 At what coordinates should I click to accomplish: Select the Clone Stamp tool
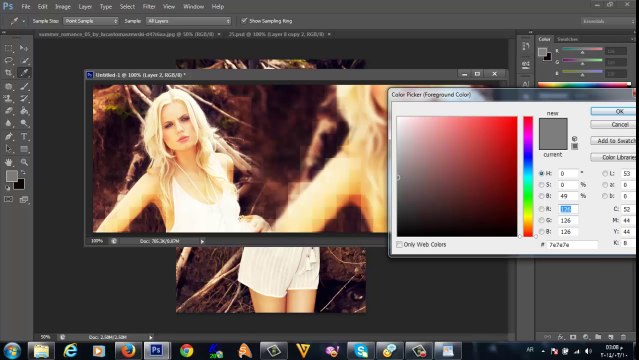(8, 98)
